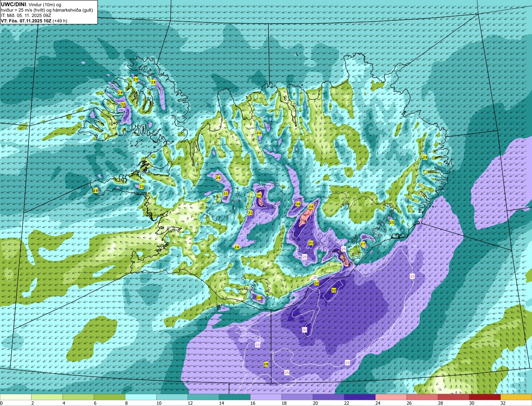This screenshot has height=406, width=532.
Task: Click the 30–32 m/s dark red legend swatch
Action: tap(485, 397)
